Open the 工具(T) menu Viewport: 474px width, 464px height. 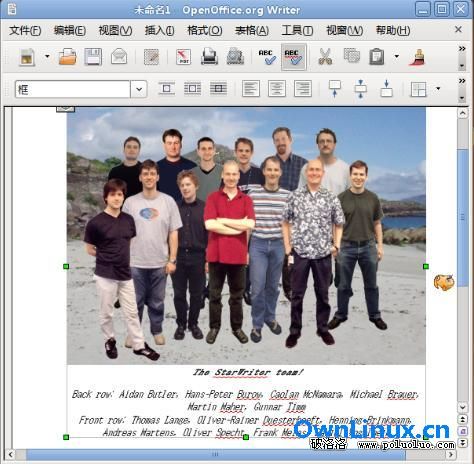tap(297, 31)
